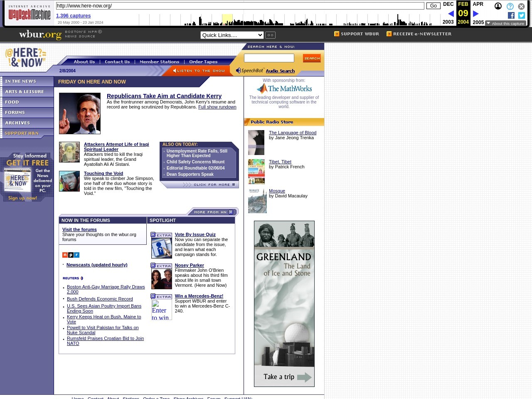532x399 pixels.
Task: Open the Wayback Machine help icon
Action: pos(510,6)
